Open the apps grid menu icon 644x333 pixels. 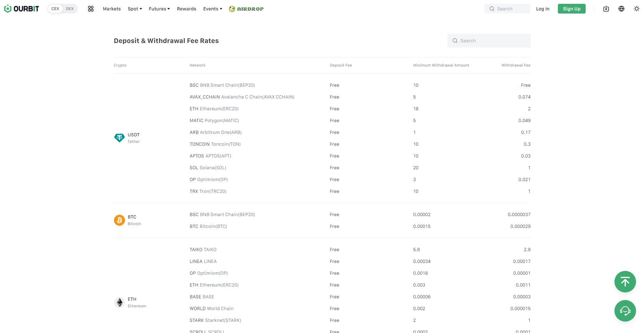point(91,9)
